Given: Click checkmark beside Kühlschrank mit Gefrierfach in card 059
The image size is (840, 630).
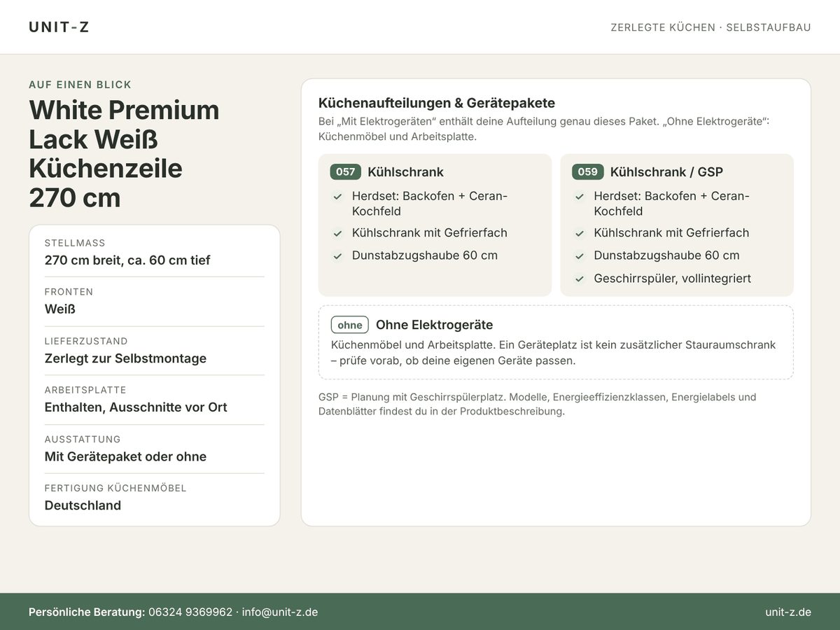Looking at the screenshot, I should pos(580,233).
